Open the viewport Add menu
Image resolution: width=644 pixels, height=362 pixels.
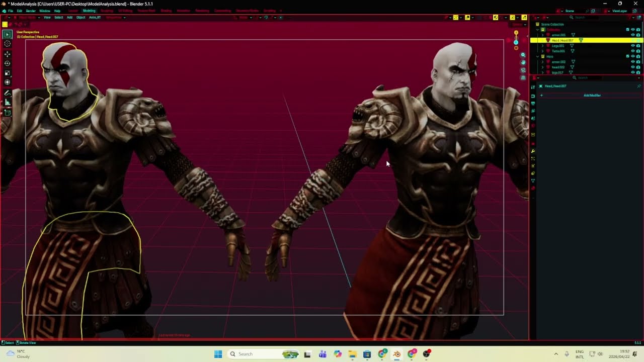click(69, 18)
